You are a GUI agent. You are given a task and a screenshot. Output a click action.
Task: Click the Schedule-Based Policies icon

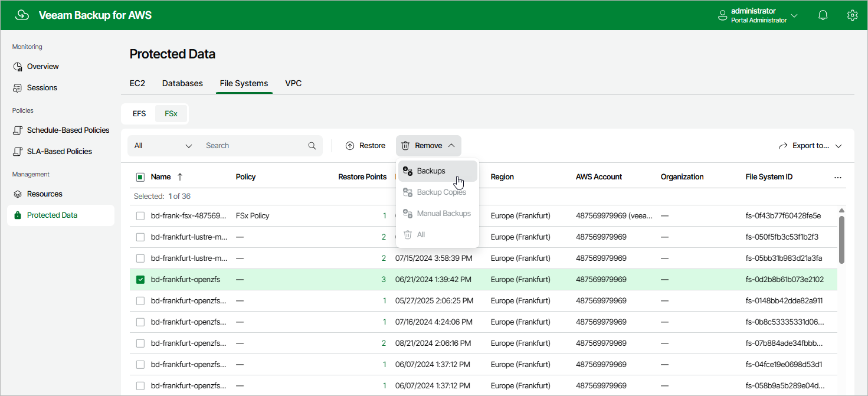coord(18,130)
